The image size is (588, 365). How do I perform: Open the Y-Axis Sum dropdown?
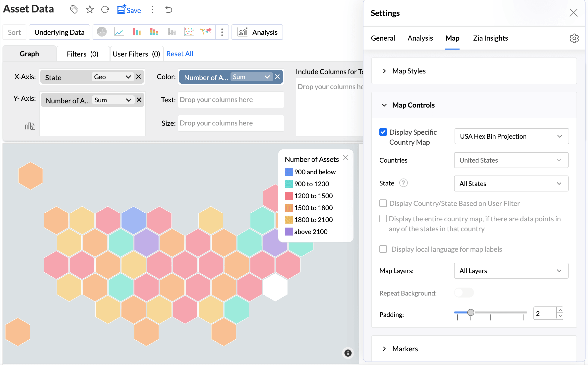coord(113,100)
